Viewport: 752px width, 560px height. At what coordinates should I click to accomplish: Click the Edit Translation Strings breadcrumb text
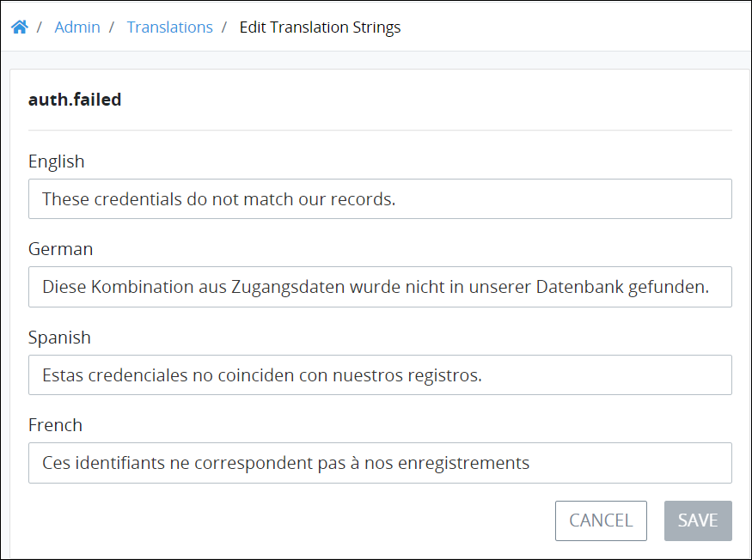(x=320, y=27)
